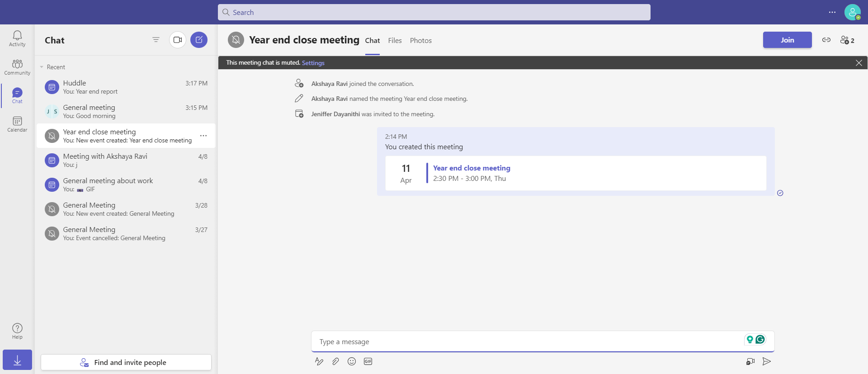Select the Chat tab in meeting header

pos(373,41)
